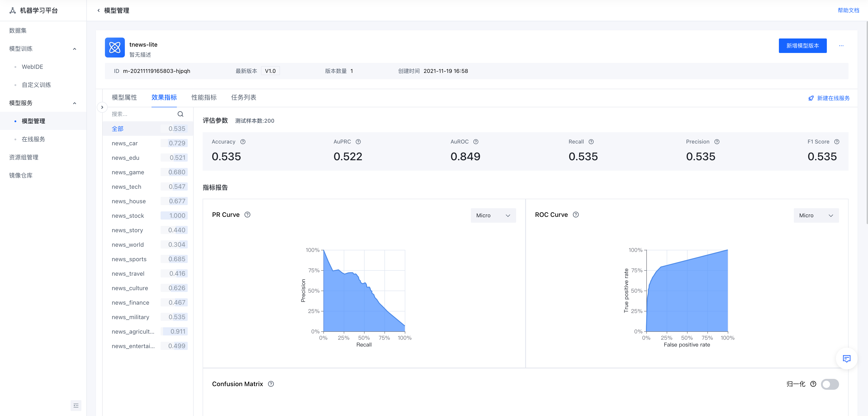Viewport: 868px width, 416px height.
Task: Click the help icon beside AuROC
Action: point(476,142)
